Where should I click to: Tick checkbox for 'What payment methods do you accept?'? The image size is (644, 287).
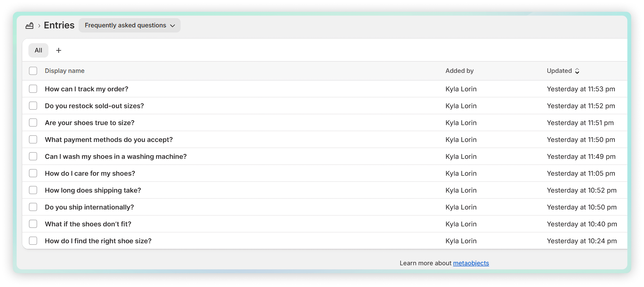pyautogui.click(x=33, y=140)
